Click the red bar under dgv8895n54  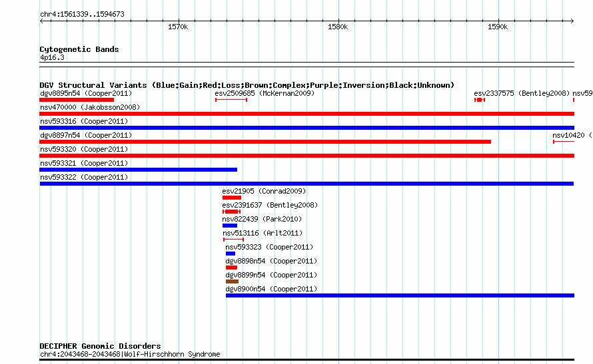pyautogui.click(x=77, y=100)
